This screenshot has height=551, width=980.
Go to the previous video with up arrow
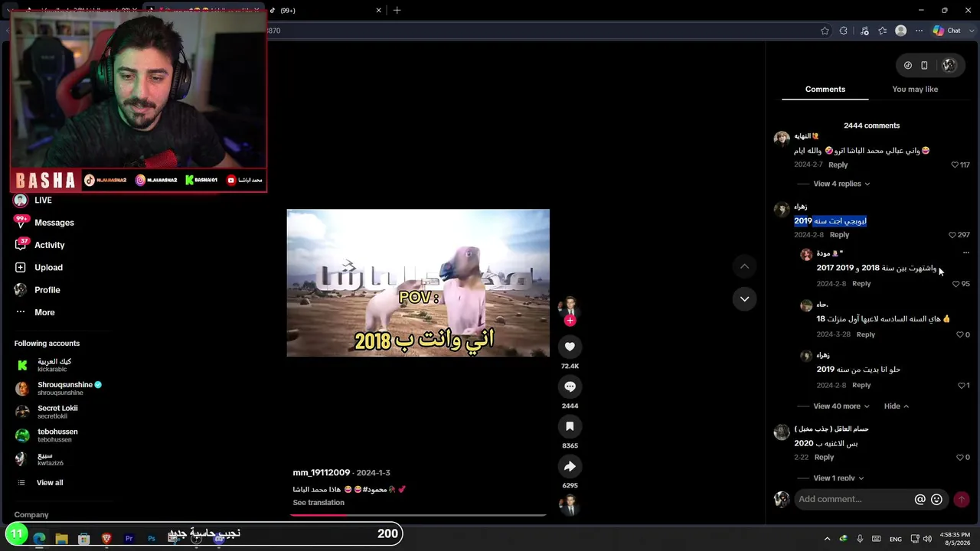click(744, 266)
